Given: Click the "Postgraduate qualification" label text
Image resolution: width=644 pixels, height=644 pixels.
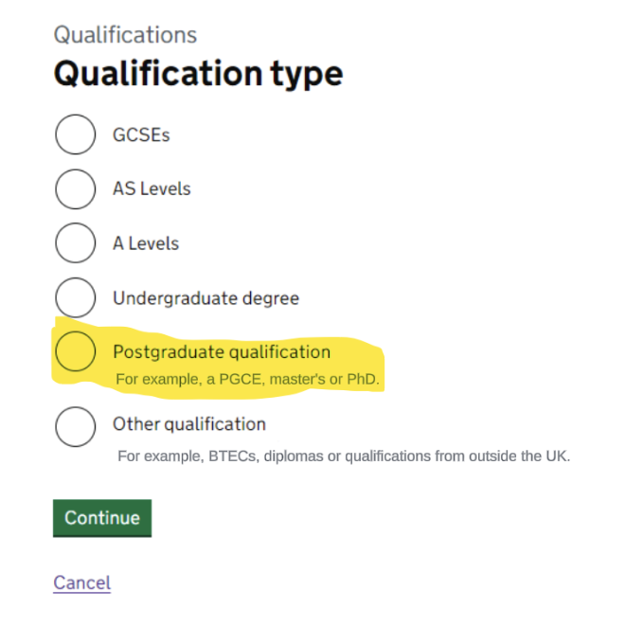Looking at the screenshot, I should tap(222, 352).
